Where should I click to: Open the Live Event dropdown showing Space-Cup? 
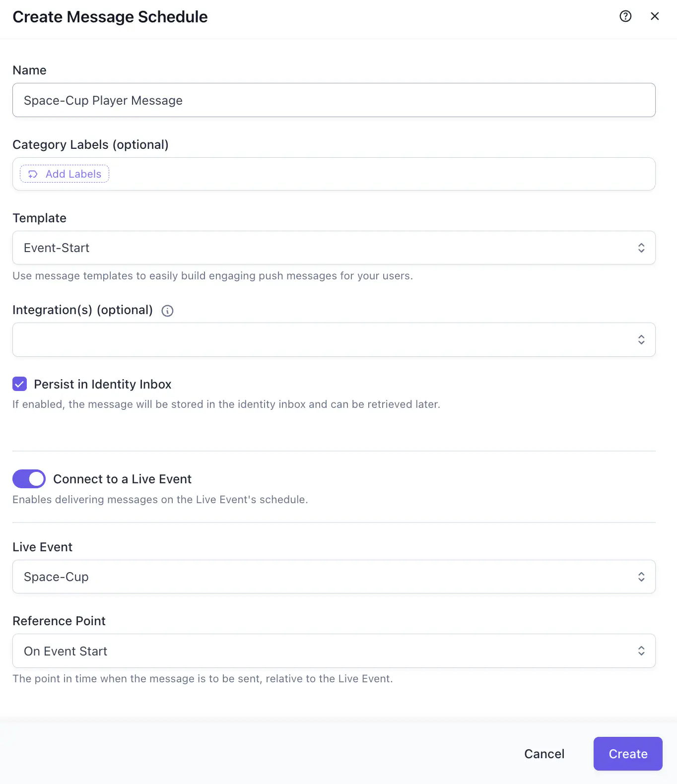point(334,577)
